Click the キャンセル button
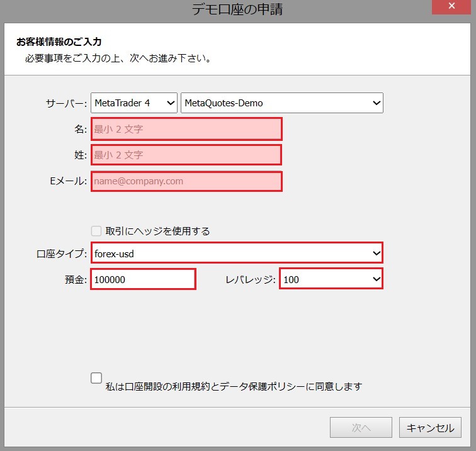This screenshot has width=476, height=451. coord(430,428)
